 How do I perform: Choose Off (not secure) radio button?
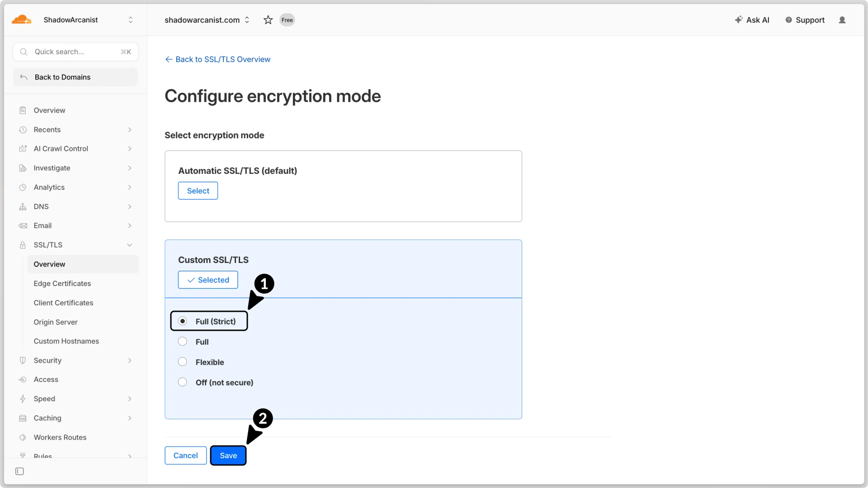coord(182,382)
